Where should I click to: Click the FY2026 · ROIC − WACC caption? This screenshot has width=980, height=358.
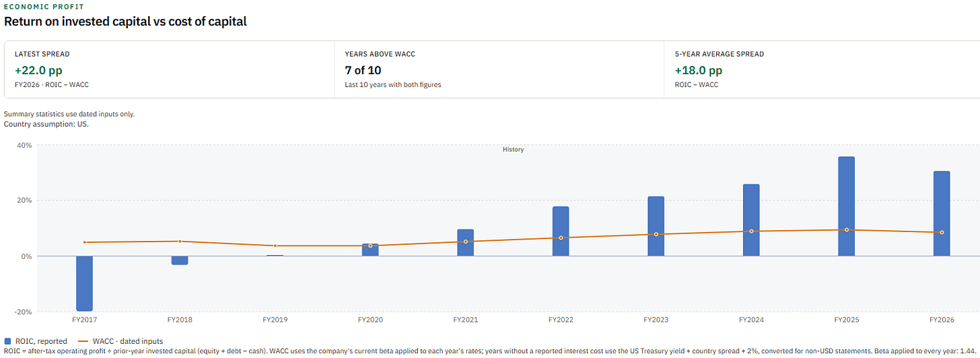click(x=51, y=85)
